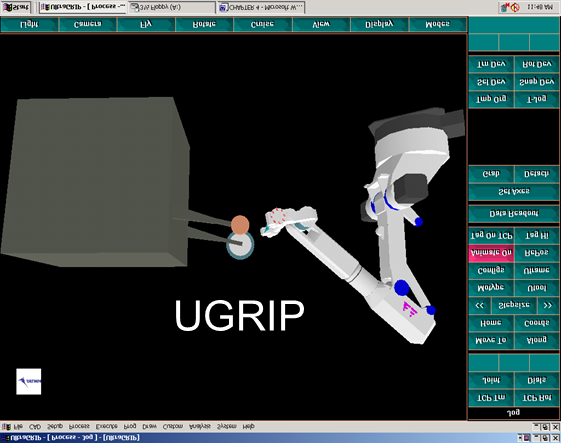
Task: Open the Draw menu
Action: (x=150, y=427)
